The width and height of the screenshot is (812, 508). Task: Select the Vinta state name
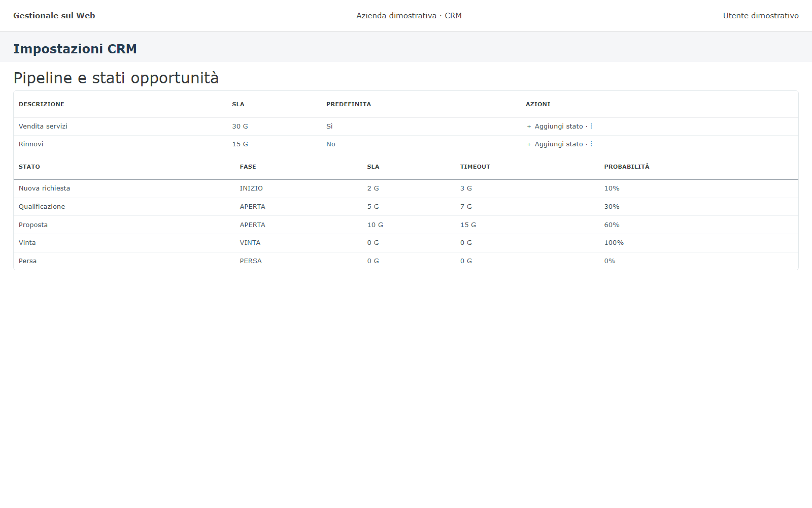[27, 243]
